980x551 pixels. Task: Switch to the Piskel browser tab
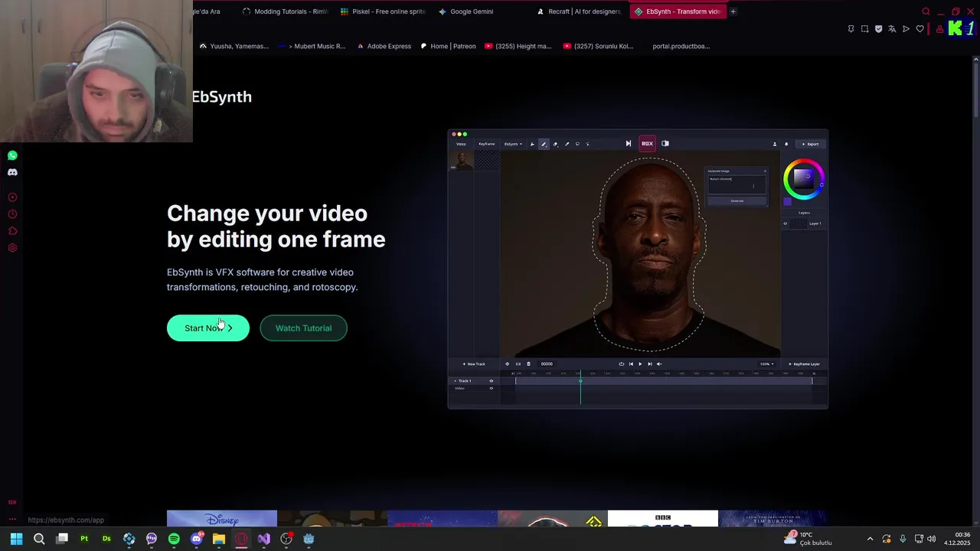[382, 11]
